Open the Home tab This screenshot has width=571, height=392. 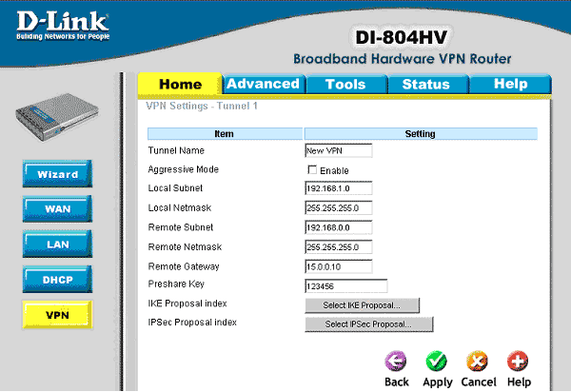180,85
